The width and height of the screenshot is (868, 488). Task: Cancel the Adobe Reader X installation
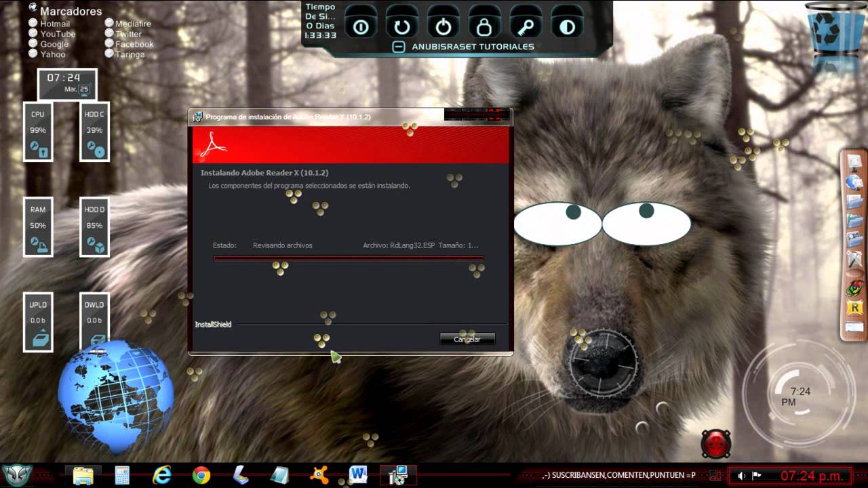click(467, 339)
